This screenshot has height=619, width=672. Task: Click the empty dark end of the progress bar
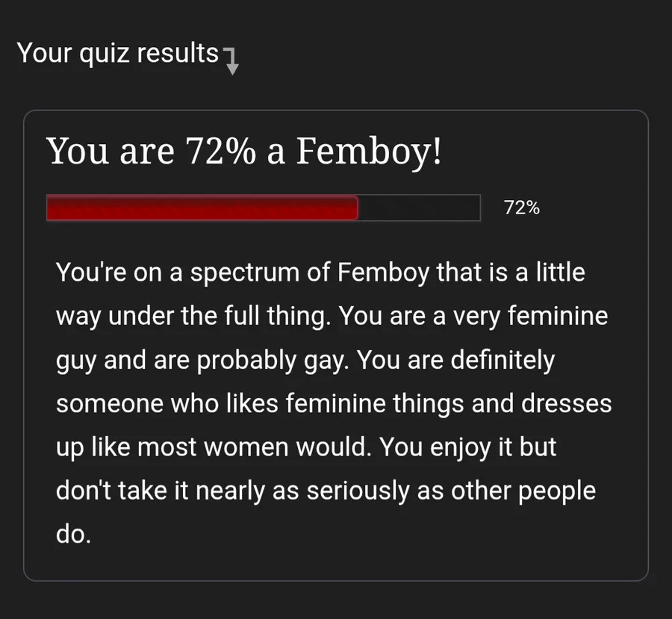click(x=419, y=208)
